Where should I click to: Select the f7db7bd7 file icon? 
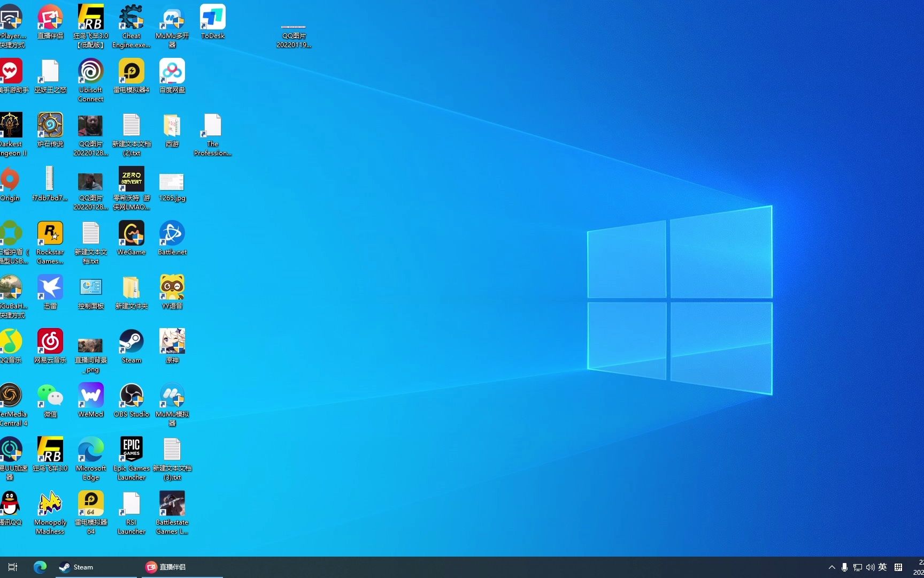[x=50, y=184]
